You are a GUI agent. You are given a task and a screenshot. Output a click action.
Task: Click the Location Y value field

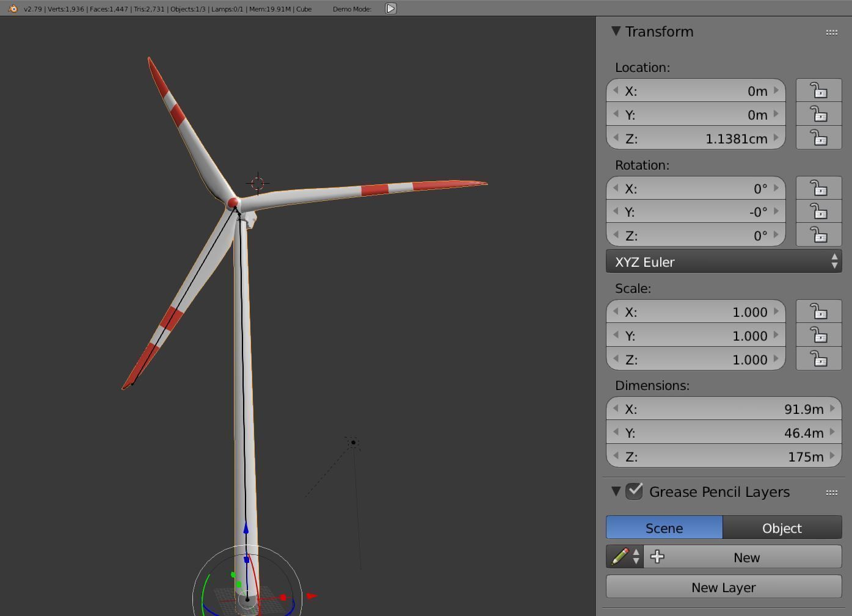click(x=696, y=114)
